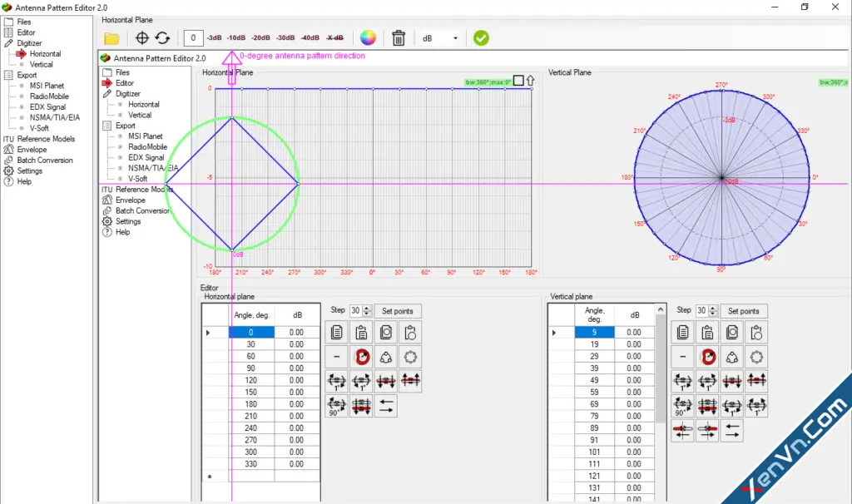
Task: Click paste clipboard-list icon in Horizontal plane
Action: [x=361, y=333]
